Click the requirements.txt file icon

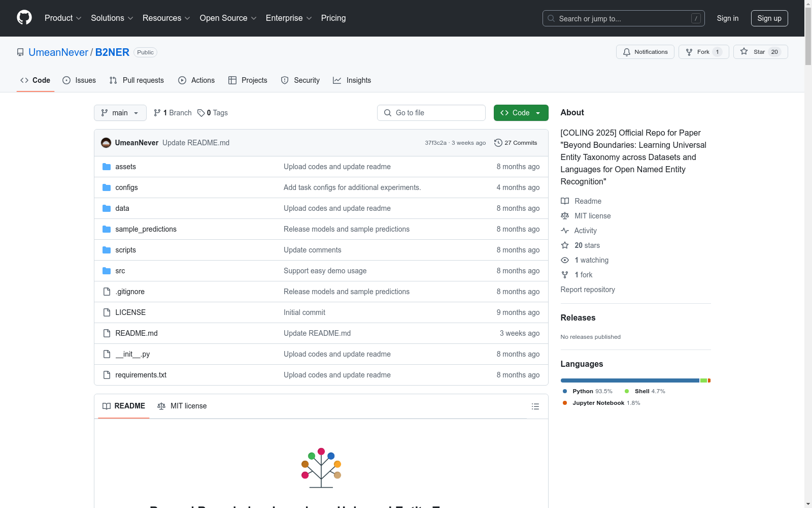point(107,375)
